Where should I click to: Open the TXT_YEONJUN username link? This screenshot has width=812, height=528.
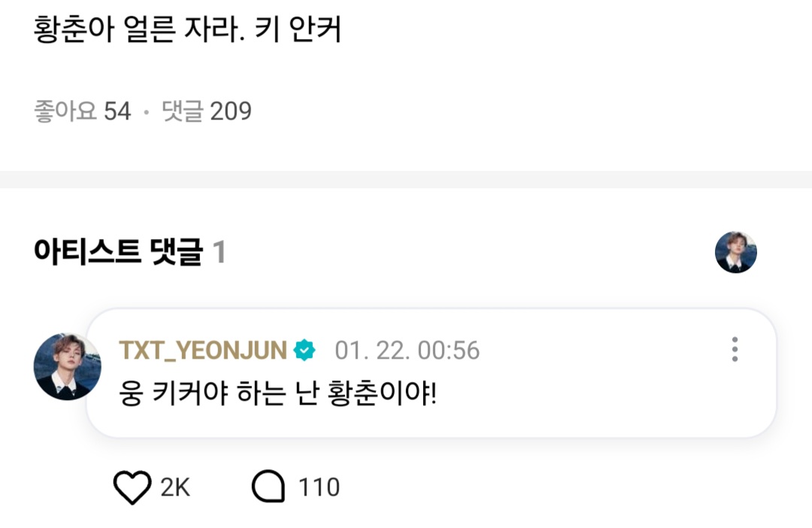pyautogui.click(x=203, y=350)
